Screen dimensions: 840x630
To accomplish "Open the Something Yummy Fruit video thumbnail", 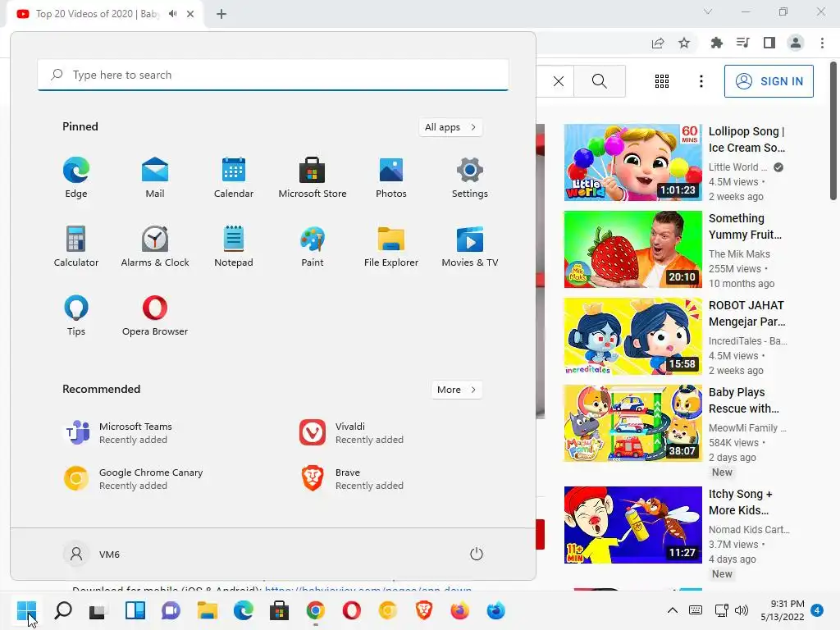I will pos(632,249).
